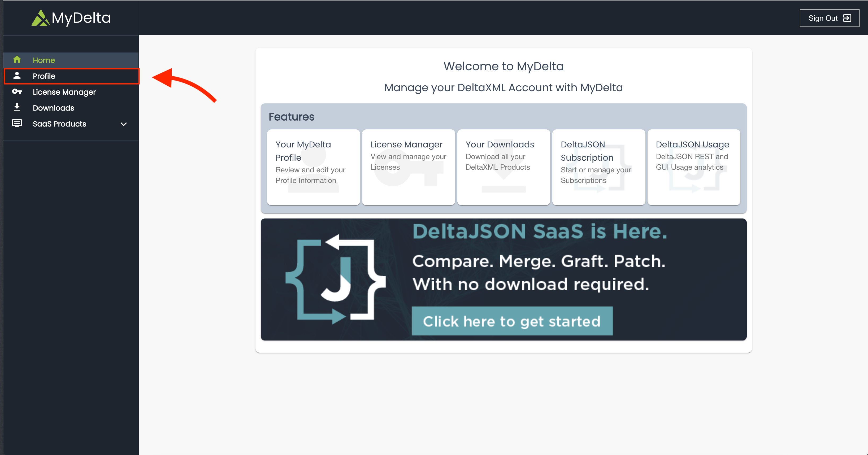Expand the SaaS Products chevron

(123, 124)
